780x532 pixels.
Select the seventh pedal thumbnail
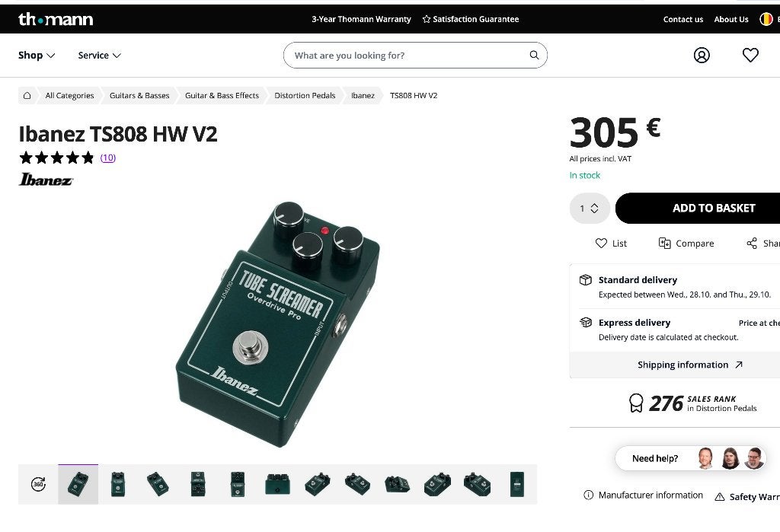point(318,484)
